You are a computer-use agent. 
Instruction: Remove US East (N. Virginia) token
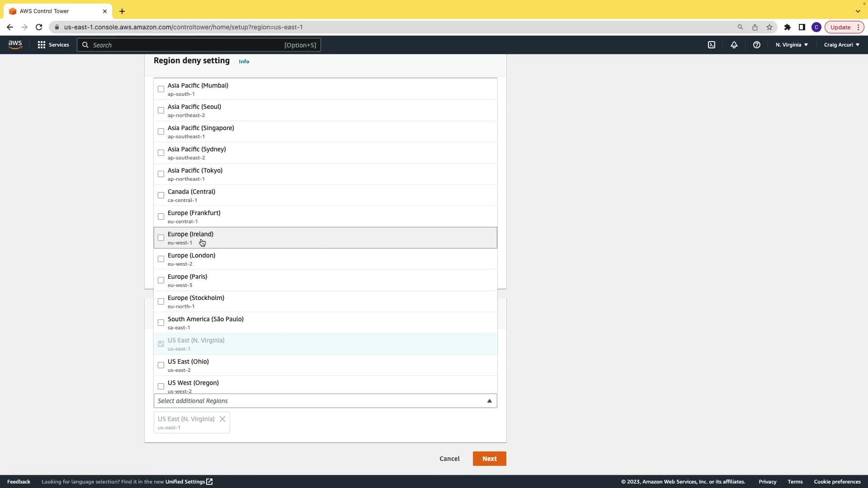[222, 419]
